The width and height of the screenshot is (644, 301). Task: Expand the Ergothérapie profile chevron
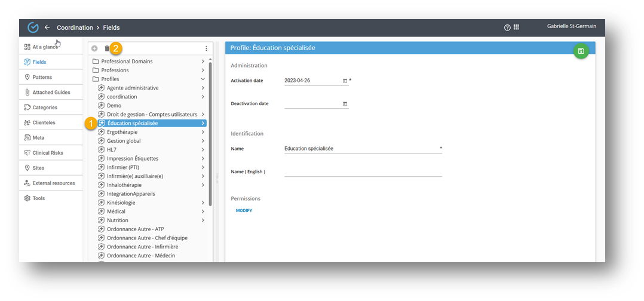pos(203,132)
